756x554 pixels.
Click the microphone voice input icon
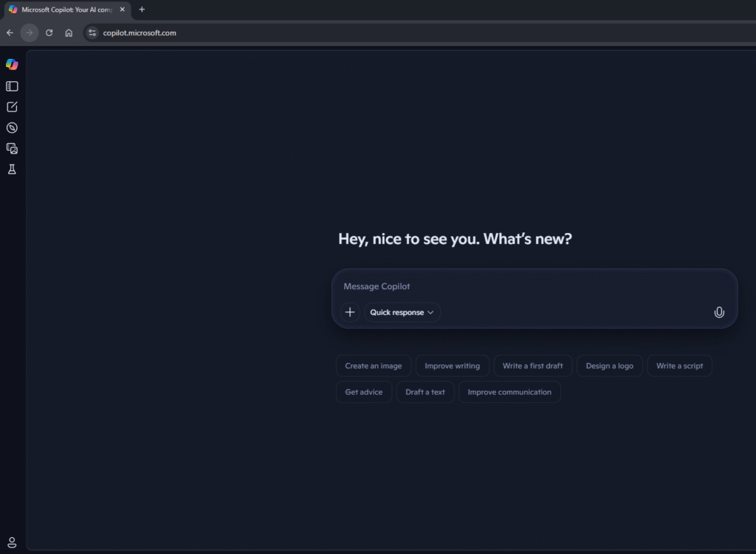click(719, 312)
